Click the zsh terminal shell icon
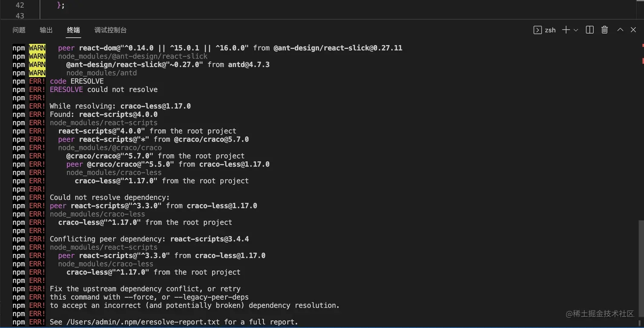The image size is (644, 328). click(x=538, y=30)
